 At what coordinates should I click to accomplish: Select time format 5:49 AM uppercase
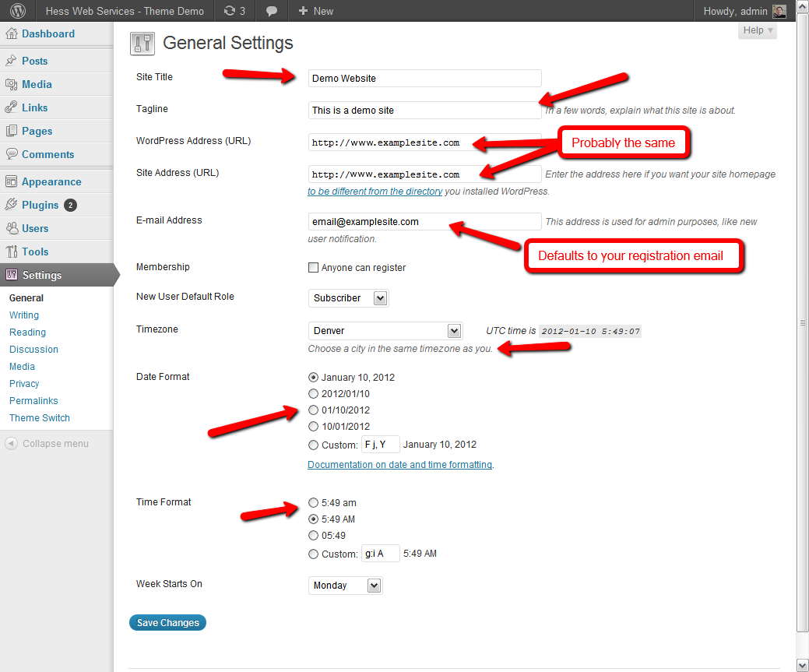click(313, 519)
